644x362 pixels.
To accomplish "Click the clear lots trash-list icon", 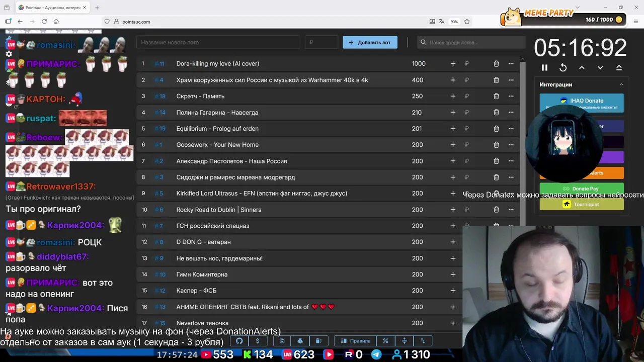I will pos(318,341).
